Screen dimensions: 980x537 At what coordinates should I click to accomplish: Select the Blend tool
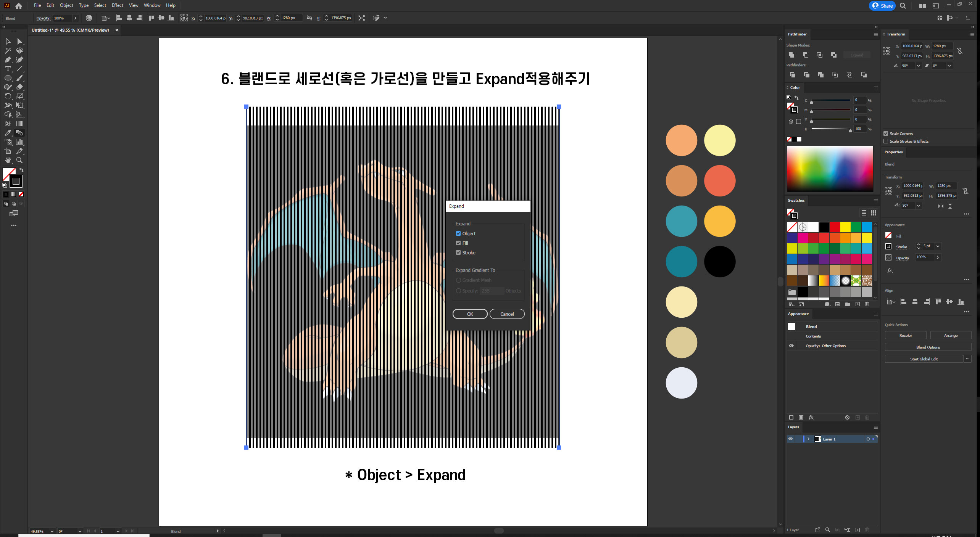coord(19,133)
